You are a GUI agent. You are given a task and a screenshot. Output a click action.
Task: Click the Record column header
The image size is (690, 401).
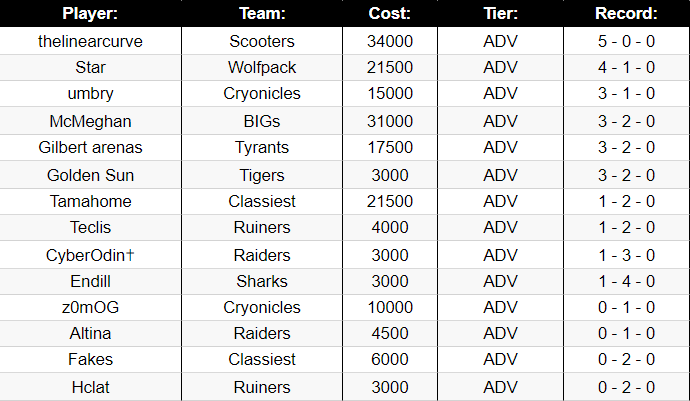point(627,13)
